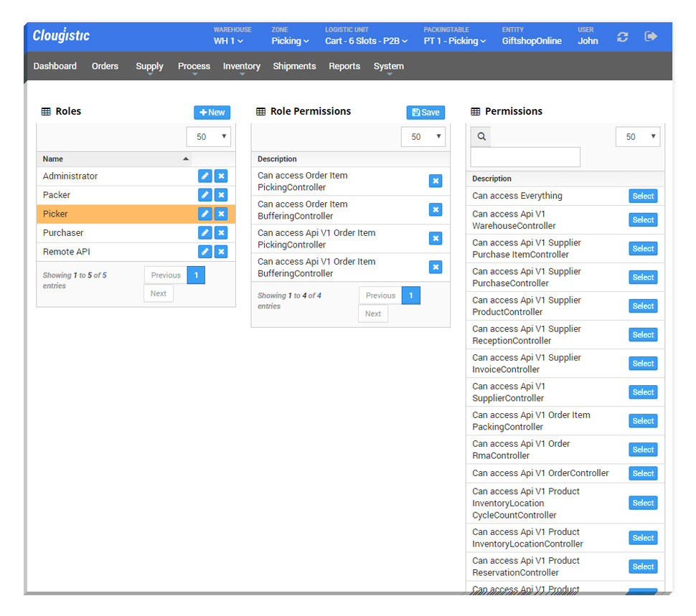This screenshot has width=696, height=616.
Task: Open the Dashboard menu item
Action: click(x=55, y=66)
